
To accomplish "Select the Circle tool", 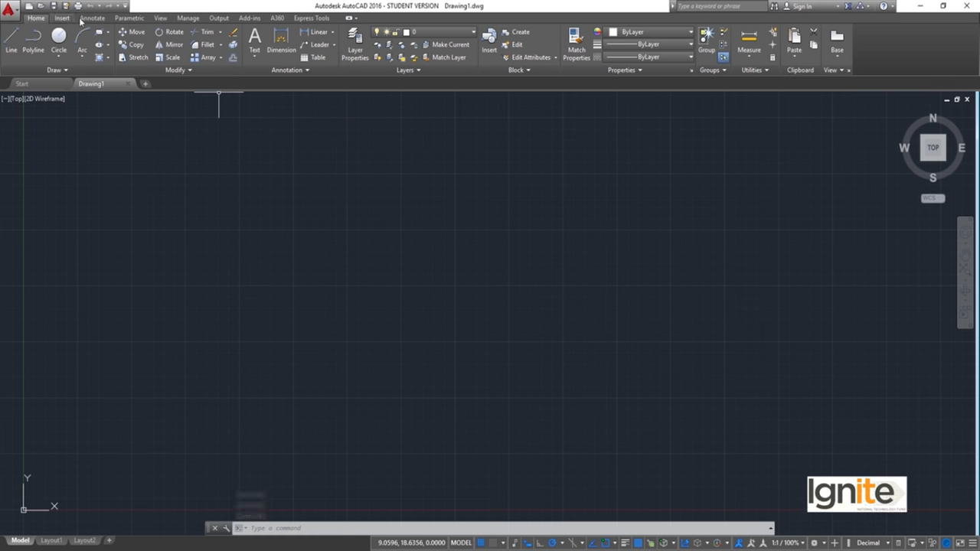I will (59, 41).
